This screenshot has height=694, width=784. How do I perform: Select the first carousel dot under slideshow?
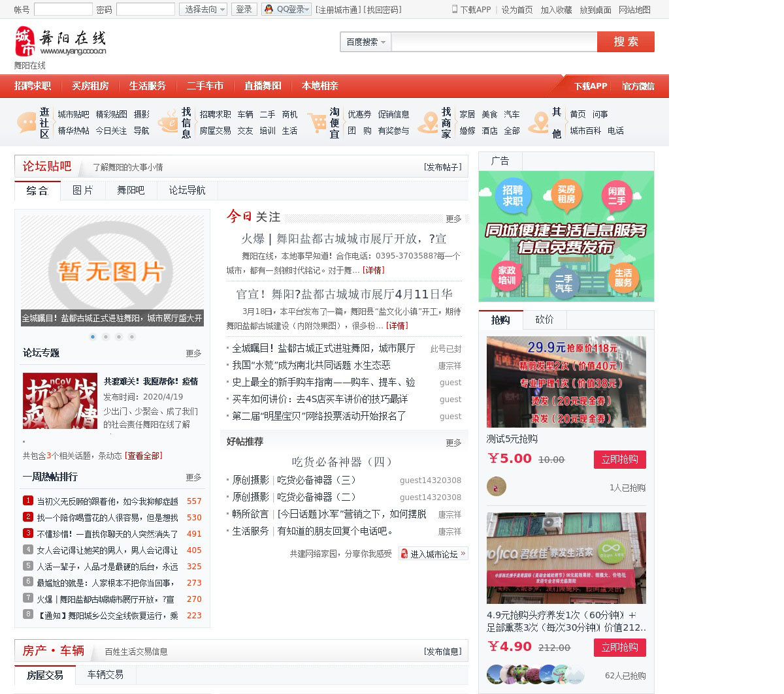pyautogui.click(x=93, y=337)
